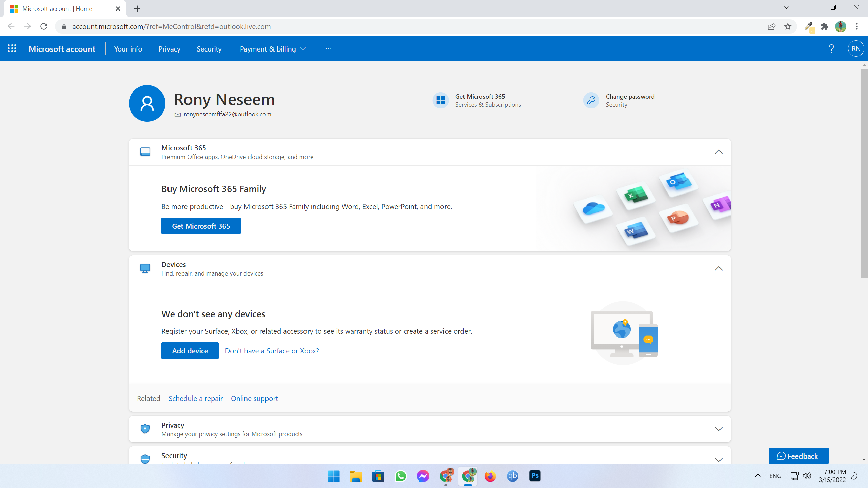Bookmark this page with the star icon
The image size is (868, 488).
tap(788, 26)
